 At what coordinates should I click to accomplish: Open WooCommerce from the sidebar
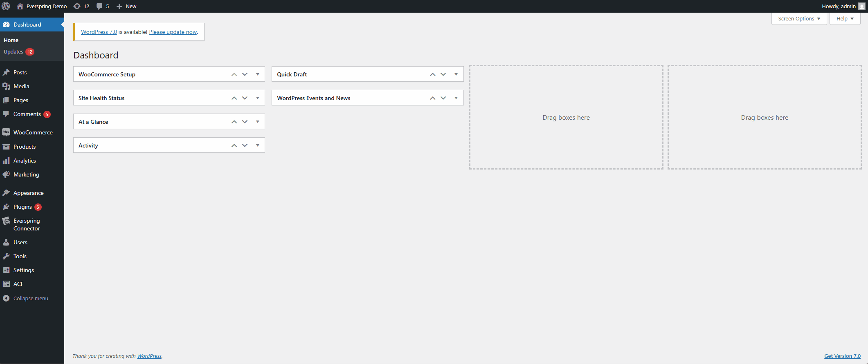[x=32, y=132]
